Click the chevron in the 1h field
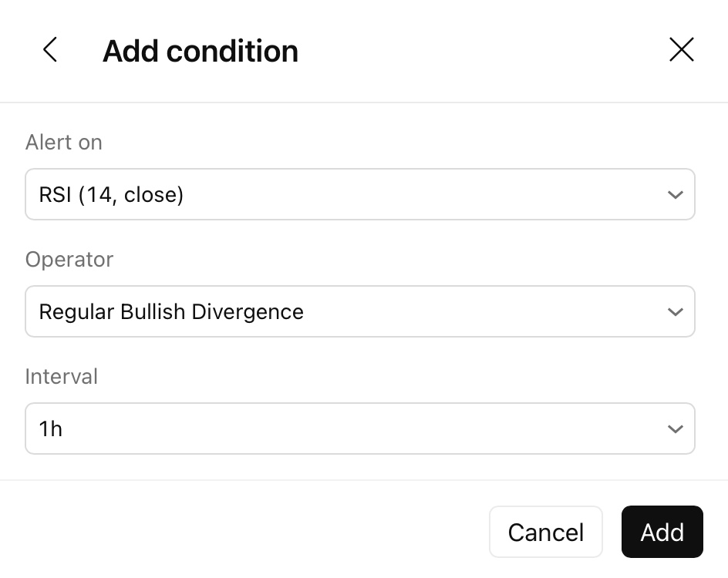Screen dimensions: 728x578 coord(675,429)
